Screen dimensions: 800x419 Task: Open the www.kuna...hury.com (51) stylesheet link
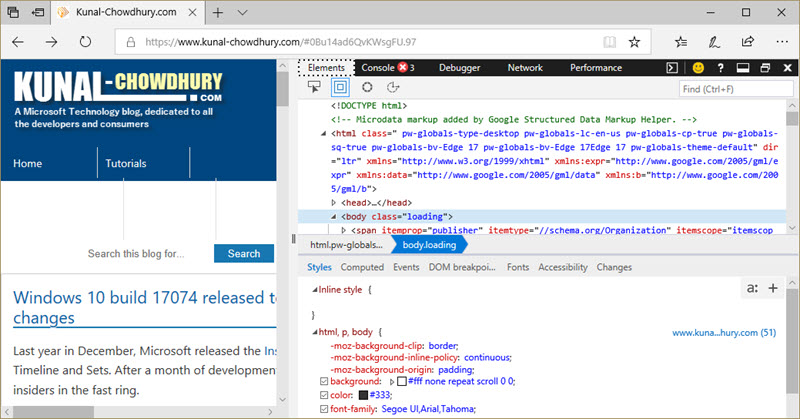click(724, 333)
